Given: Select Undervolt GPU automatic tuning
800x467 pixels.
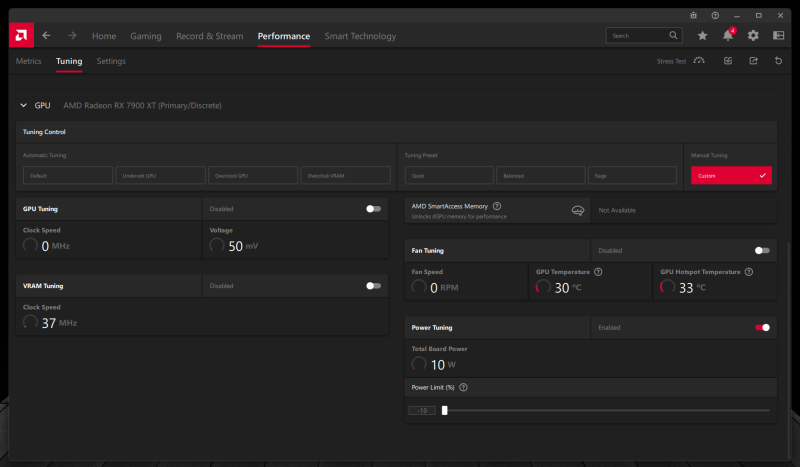Looking at the screenshot, I should [x=160, y=175].
